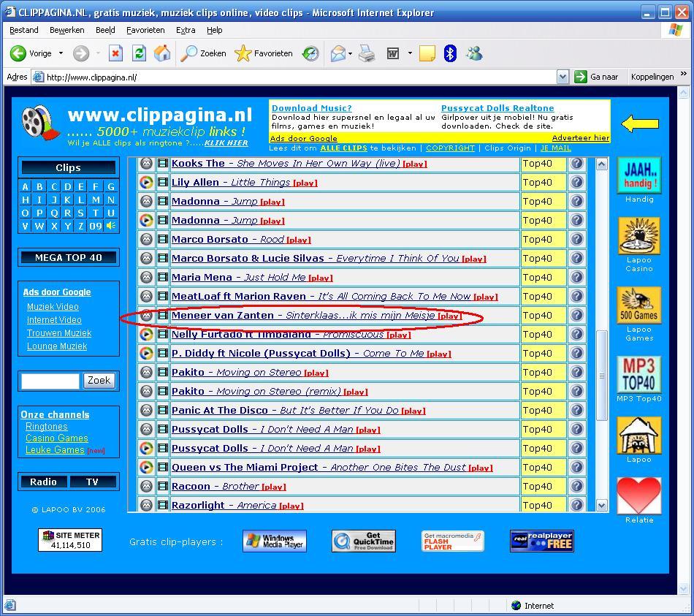Click the Bluetooth toolbar icon

450,53
